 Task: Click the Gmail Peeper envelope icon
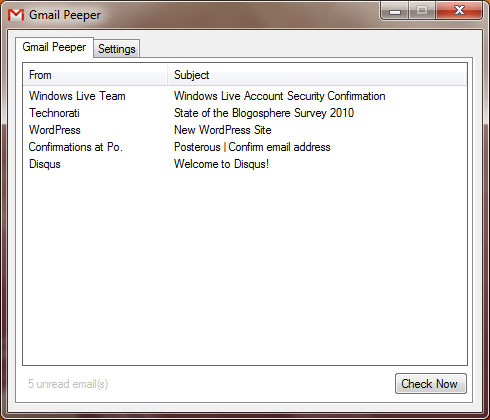click(x=16, y=15)
